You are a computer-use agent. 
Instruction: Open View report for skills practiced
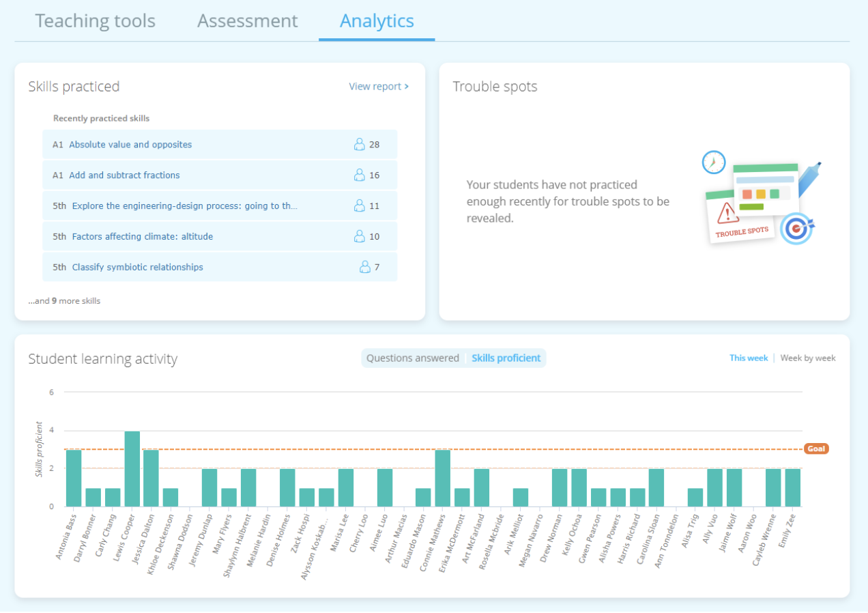(379, 87)
